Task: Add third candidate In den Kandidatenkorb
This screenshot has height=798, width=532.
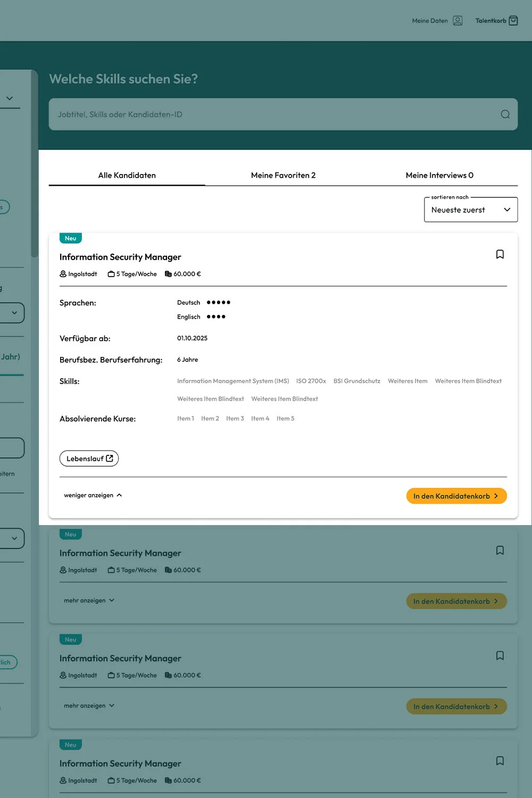Action: pos(456,706)
